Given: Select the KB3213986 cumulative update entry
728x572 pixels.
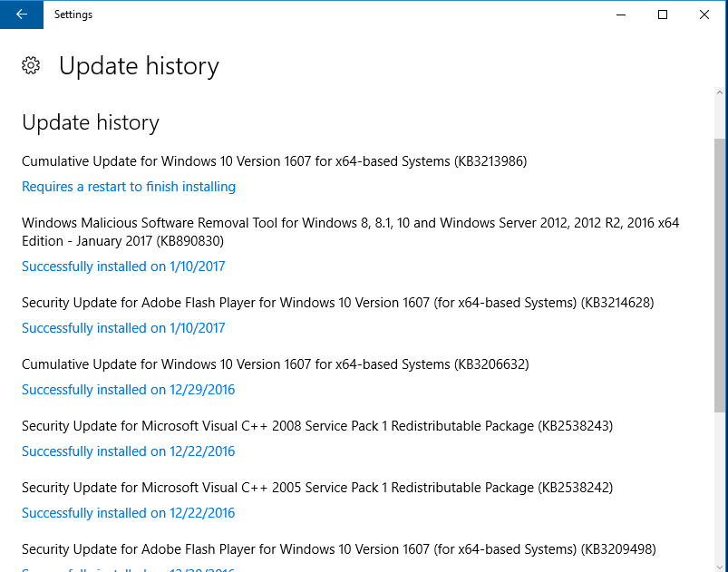Looking at the screenshot, I should click(x=275, y=161).
